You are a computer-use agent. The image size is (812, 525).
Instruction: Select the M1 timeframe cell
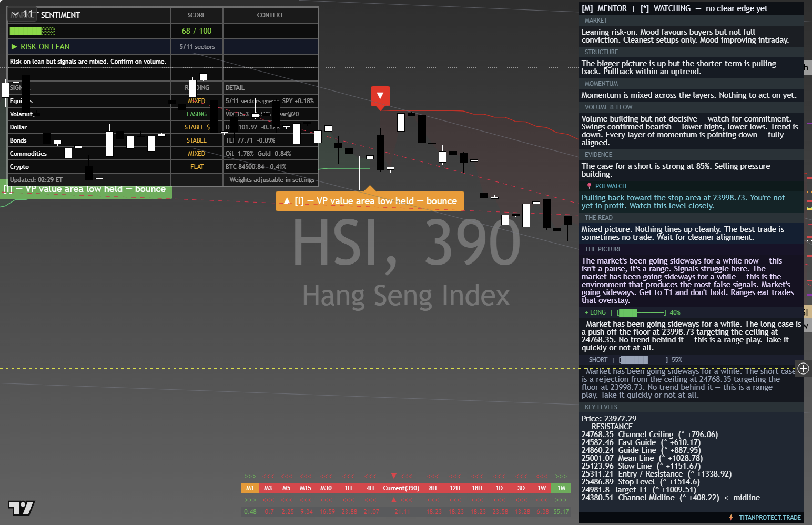[250, 488]
